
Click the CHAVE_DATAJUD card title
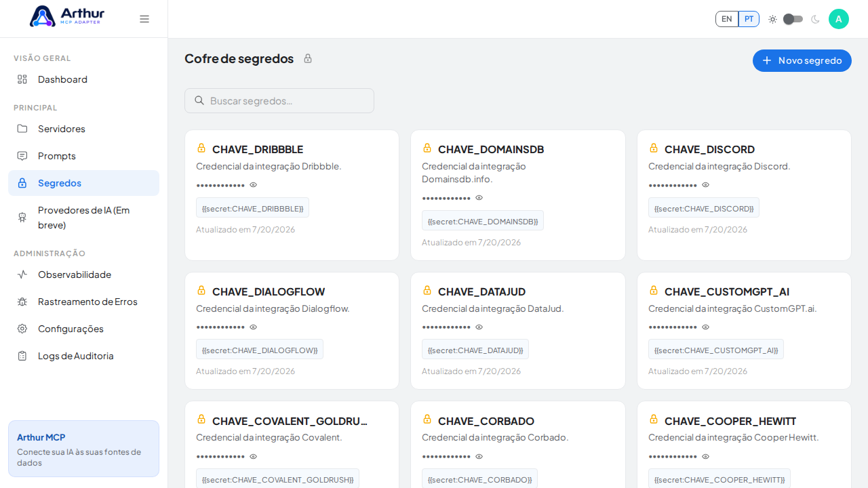(481, 291)
